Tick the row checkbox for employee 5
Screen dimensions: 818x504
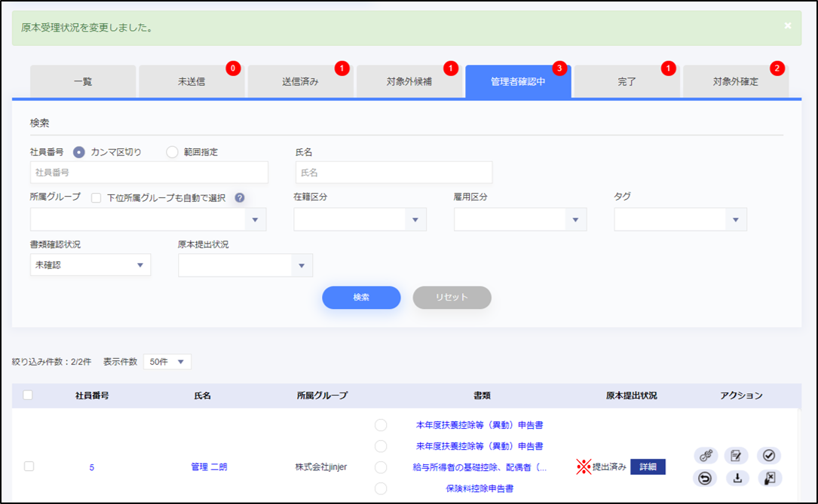point(29,466)
